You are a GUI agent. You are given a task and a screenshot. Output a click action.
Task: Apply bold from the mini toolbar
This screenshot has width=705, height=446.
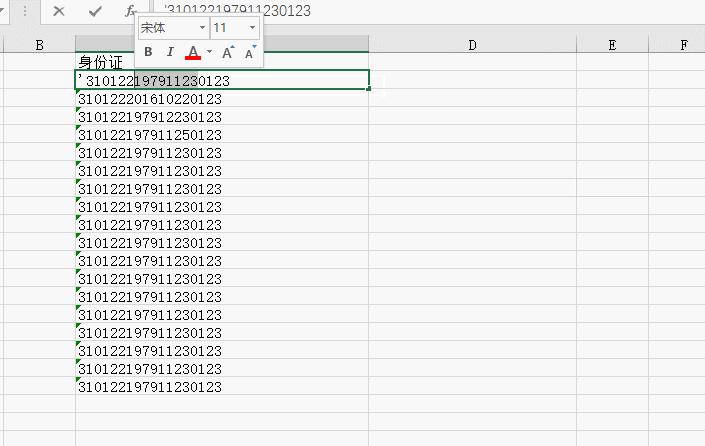148,52
